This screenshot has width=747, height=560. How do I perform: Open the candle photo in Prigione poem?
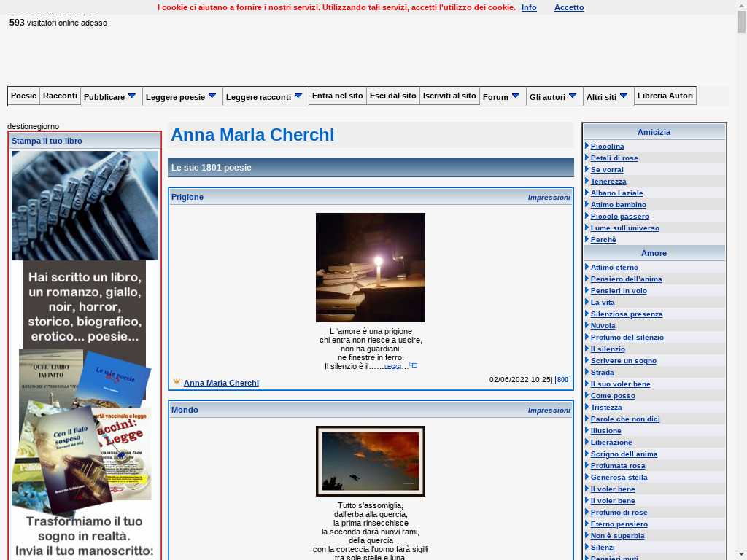[x=370, y=268]
